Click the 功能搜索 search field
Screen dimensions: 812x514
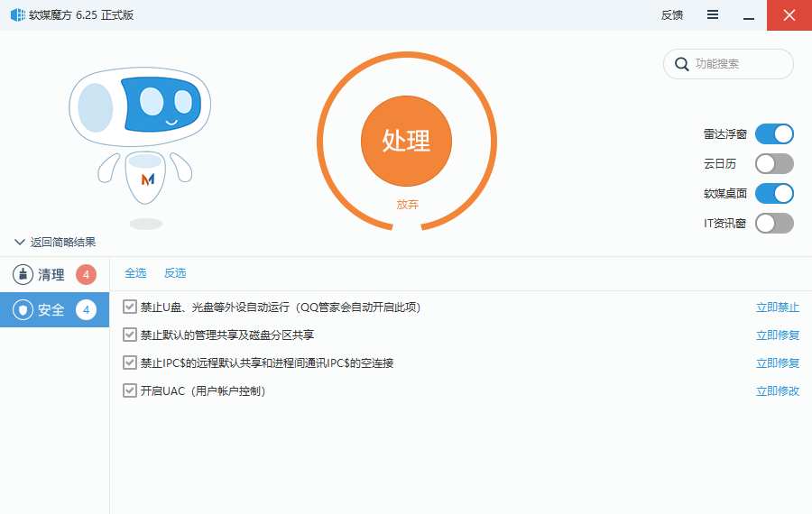click(x=728, y=64)
